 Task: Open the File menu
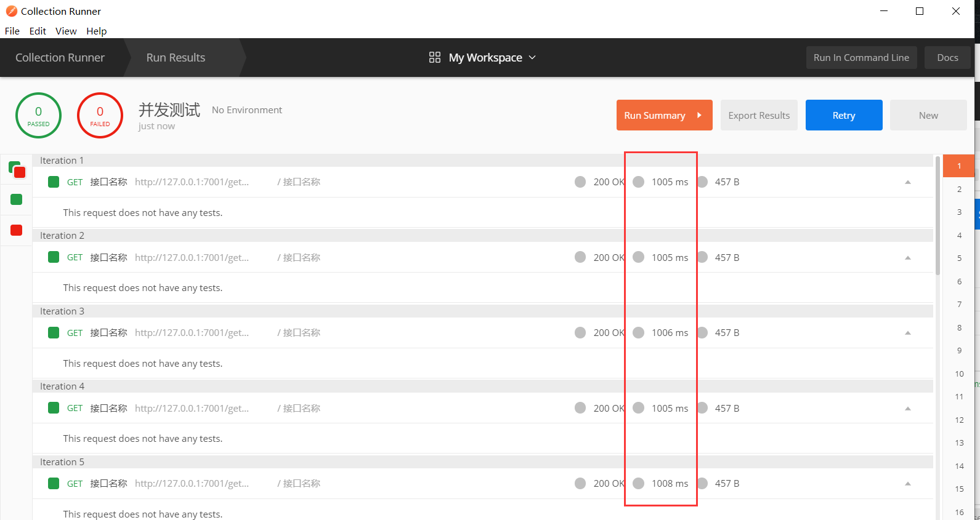[12, 31]
